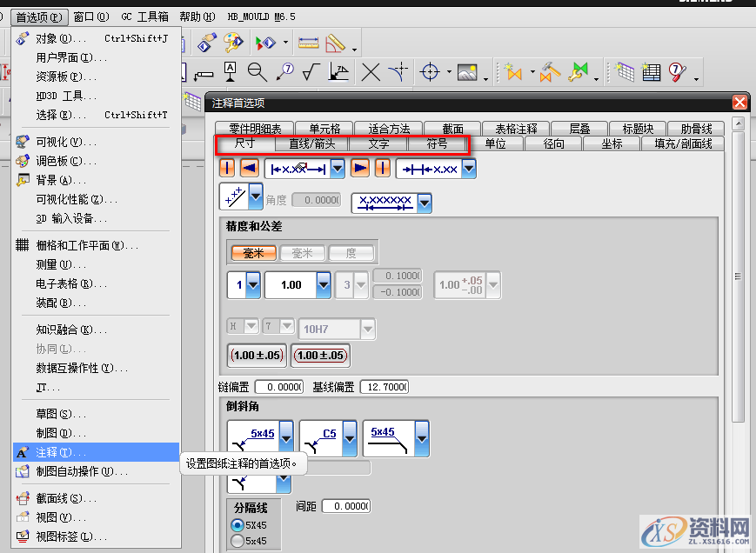Toggle the highlighted 毫米 unit button
This screenshot has width=756, height=553.
pyautogui.click(x=253, y=253)
